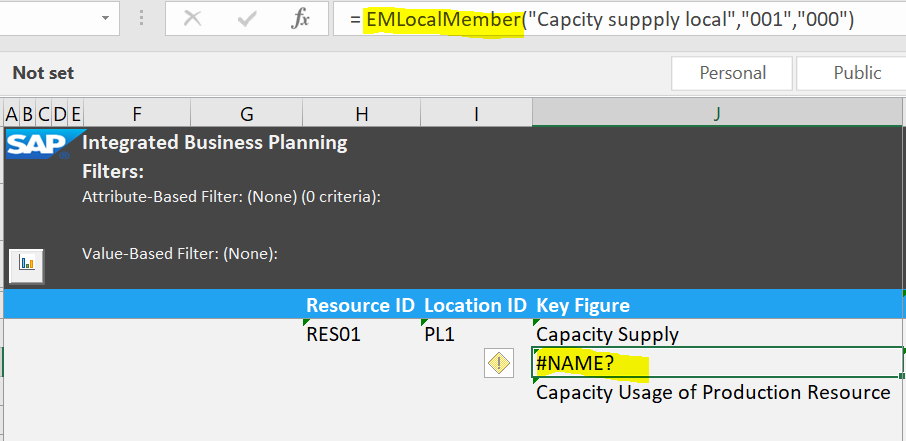Viewport: 906px width, 441px height.
Task: Select the RES01 resource cell
Action: click(360, 334)
